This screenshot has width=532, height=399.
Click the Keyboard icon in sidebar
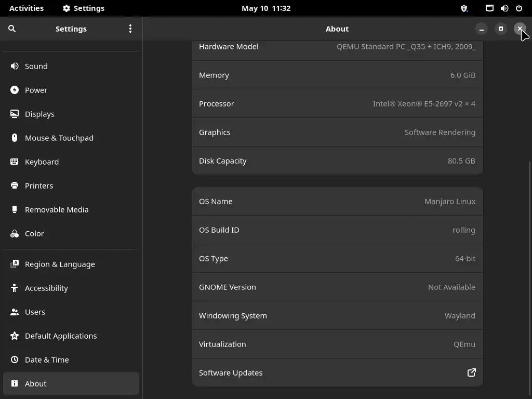coord(14,162)
